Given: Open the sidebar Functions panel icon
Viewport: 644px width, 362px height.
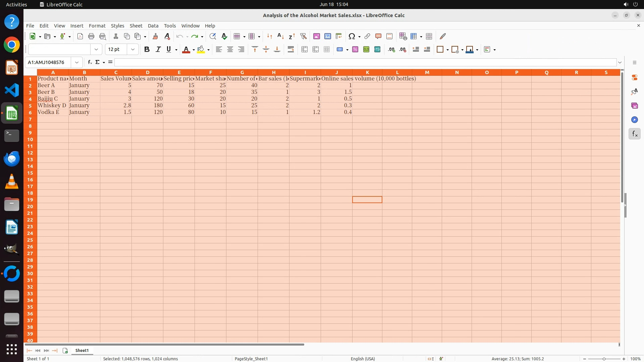Looking at the screenshot, I should [x=634, y=134].
